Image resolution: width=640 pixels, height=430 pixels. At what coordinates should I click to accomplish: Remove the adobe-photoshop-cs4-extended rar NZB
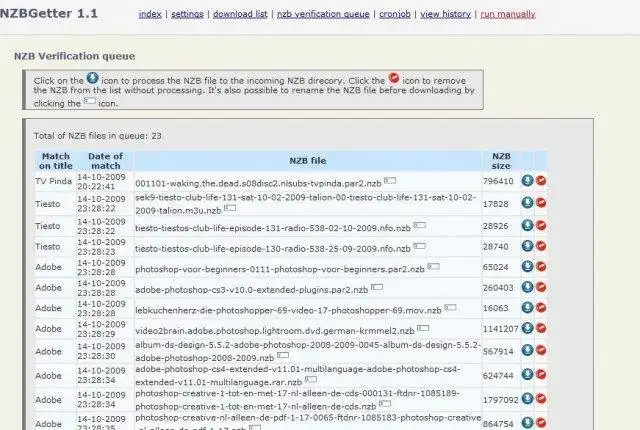click(x=541, y=374)
